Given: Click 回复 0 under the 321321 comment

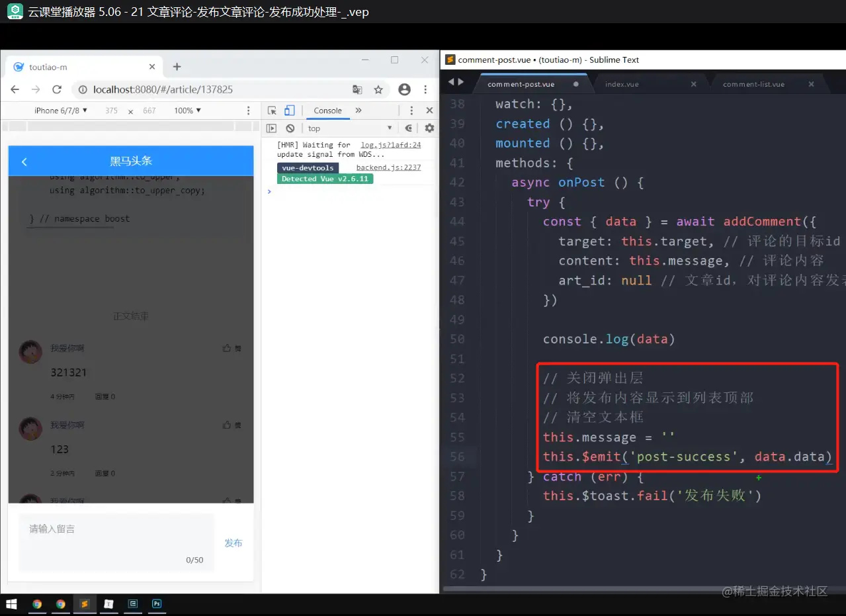Looking at the screenshot, I should pos(105,397).
